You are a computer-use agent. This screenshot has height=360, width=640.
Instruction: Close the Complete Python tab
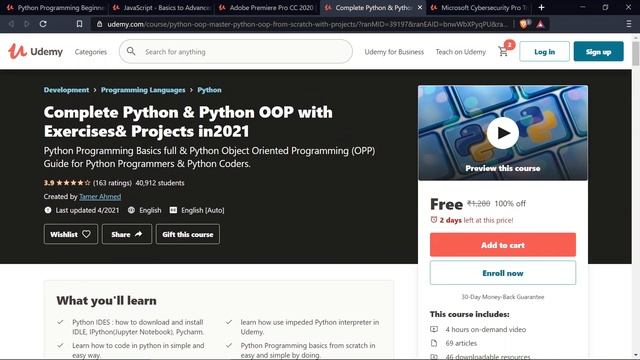coord(420,7)
